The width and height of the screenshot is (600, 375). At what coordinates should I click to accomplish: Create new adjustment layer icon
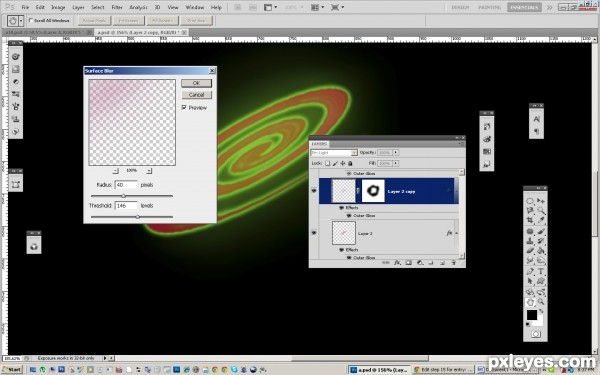coord(420,263)
